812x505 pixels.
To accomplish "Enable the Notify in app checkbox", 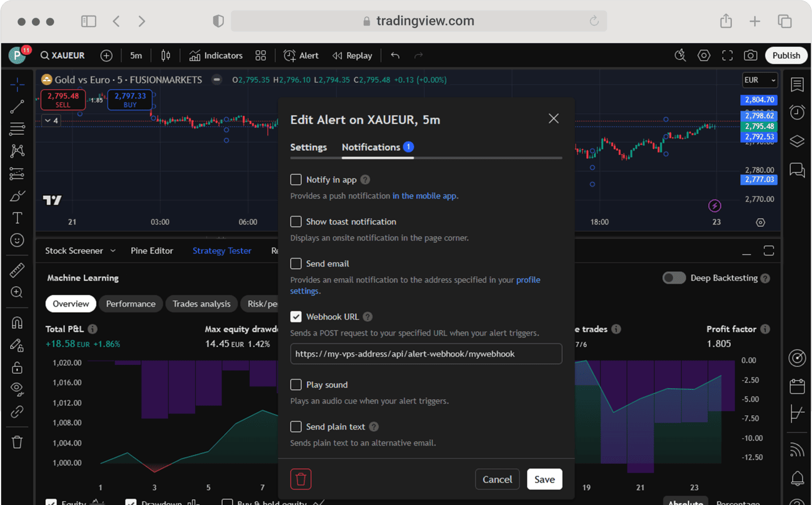I will coord(296,179).
